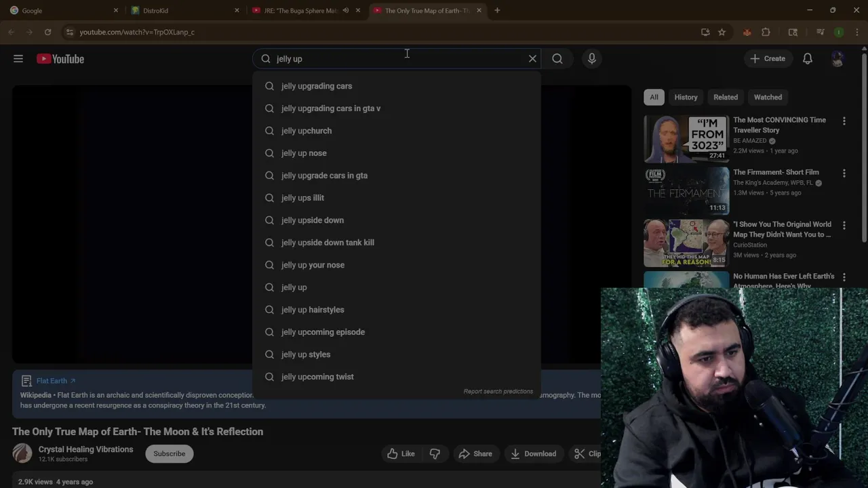Image resolution: width=868 pixels, height=488 pixels.
Task: Choose suggestion 'jelly up styles'
Action: click(397, 354)
